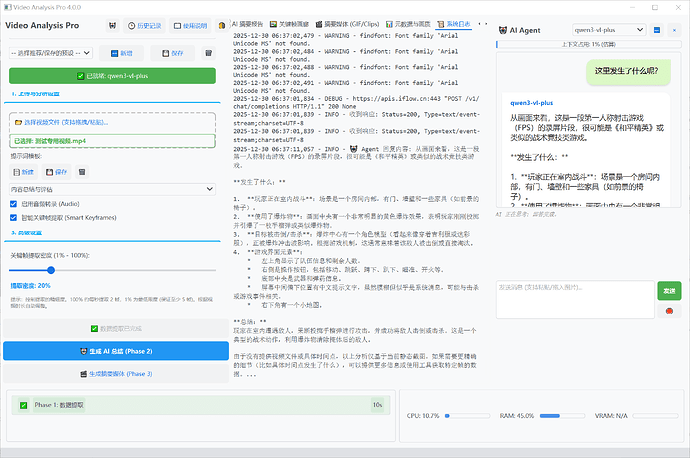Click the green 发送 send button
The height and width of the screenshot is (458, 690).
coord(669,291)
